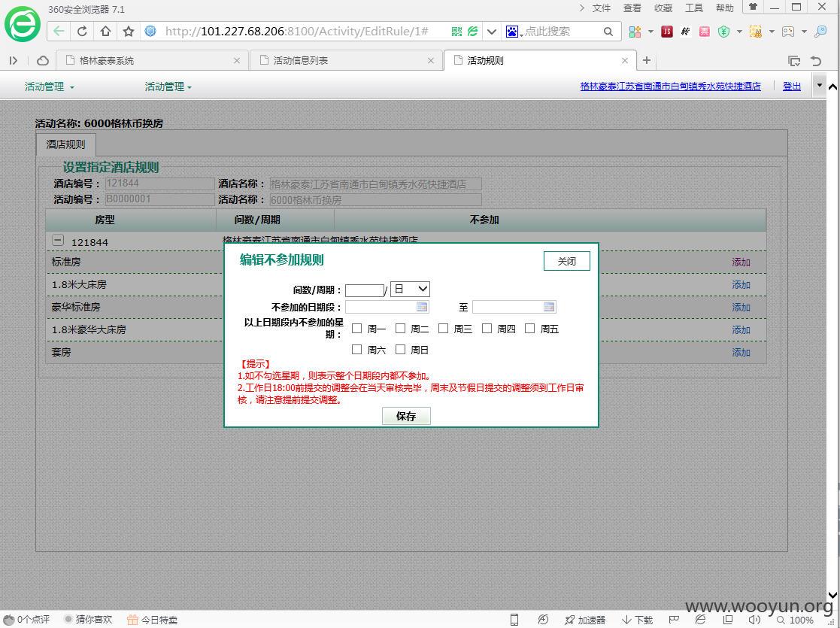Image resolution: width=840 pixels, height=628 pixels.
Task: Open apps grid extension dropdown arrow
Action: pyautogui.click(x=651, y=32)
